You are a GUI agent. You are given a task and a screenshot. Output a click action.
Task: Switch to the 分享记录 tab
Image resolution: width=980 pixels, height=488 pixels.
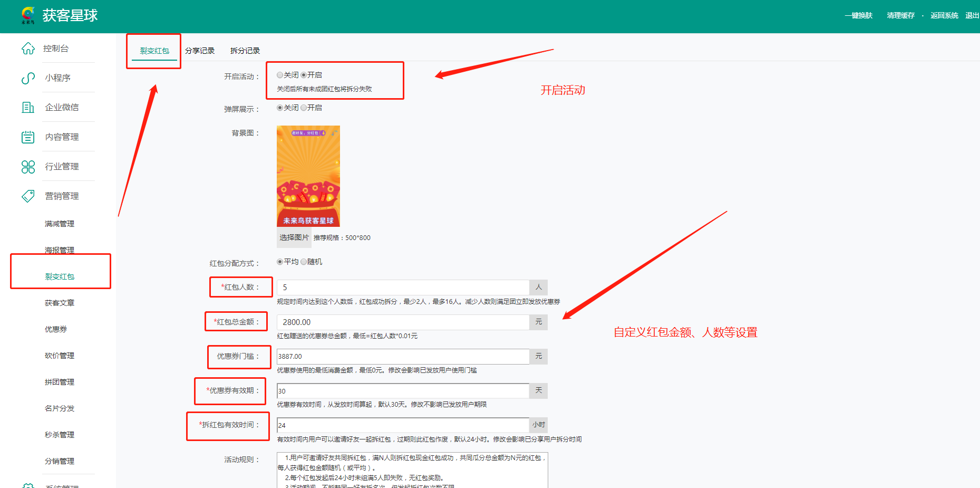pos(200,51)
